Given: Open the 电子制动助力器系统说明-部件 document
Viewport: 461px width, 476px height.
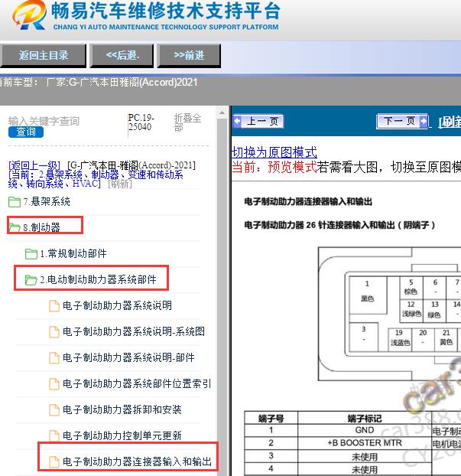Looking at the screenshot, I should [x=128, y=357].
